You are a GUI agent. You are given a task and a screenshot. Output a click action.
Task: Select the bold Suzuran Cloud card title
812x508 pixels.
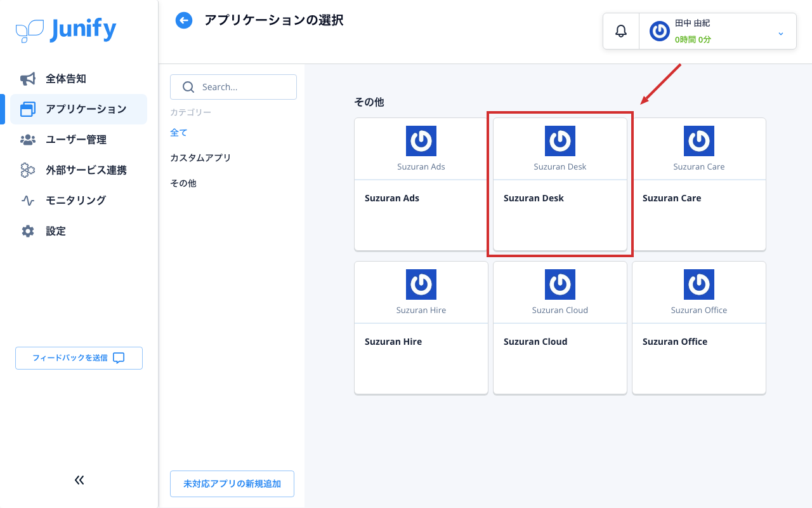535,342
